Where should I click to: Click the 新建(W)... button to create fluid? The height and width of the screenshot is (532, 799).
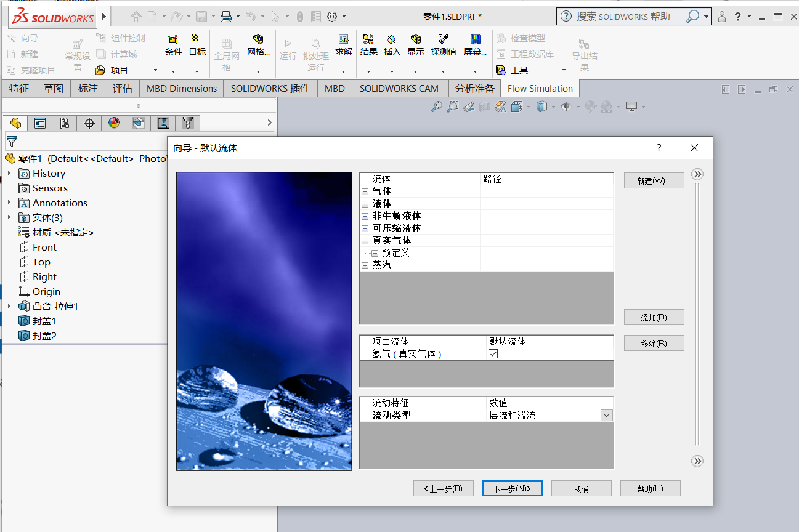pyautogui.click(x=654, y=180)
